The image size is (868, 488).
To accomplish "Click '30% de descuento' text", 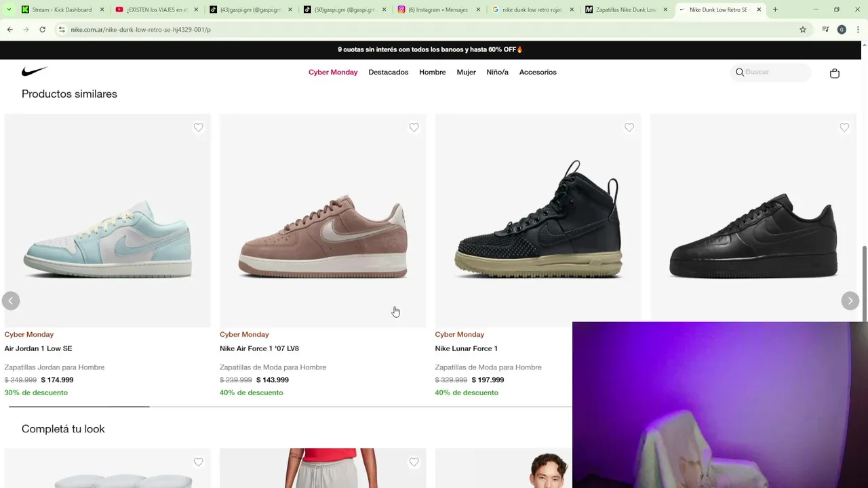I will pyautogui.click(x=36, y=392).
